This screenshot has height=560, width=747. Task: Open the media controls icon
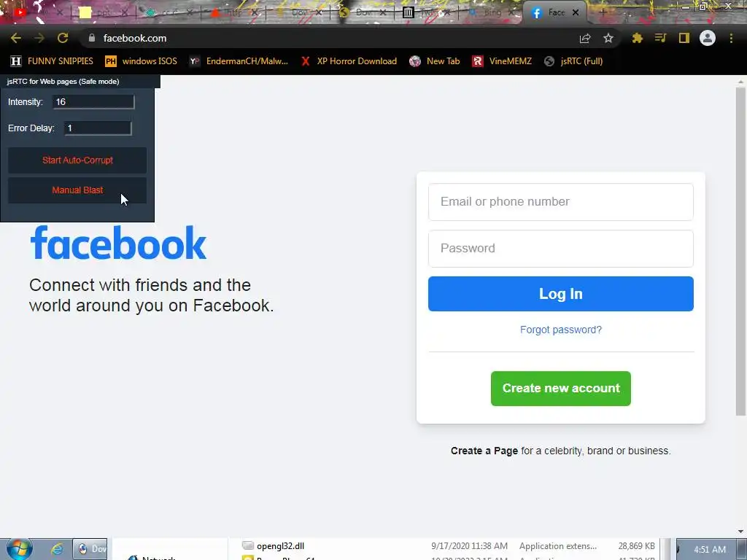660,38
